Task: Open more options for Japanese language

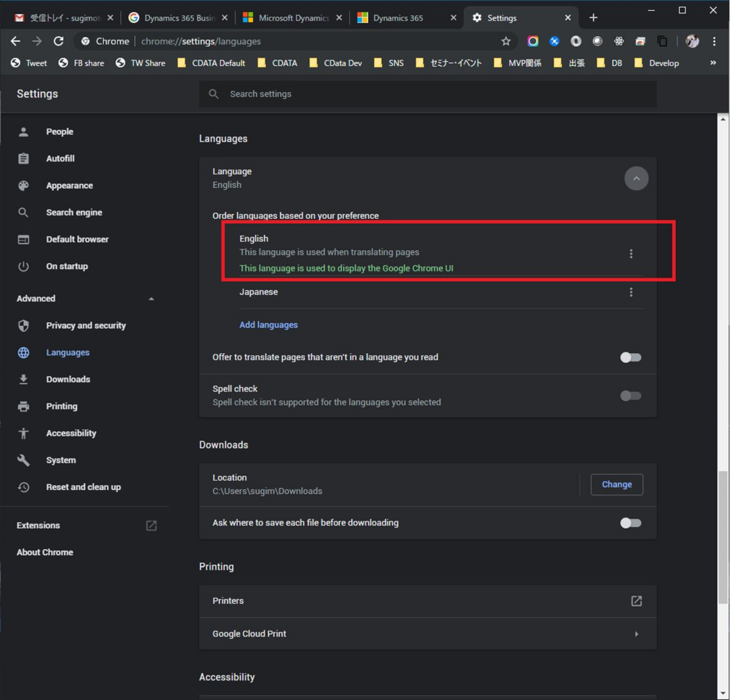Action: 631,292
